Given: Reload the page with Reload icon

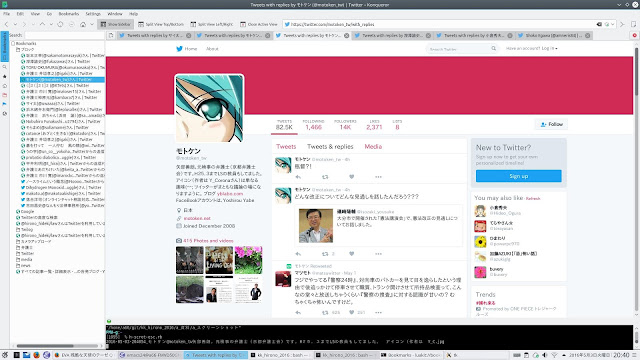Looking at the screenshot, I should 60,24.
